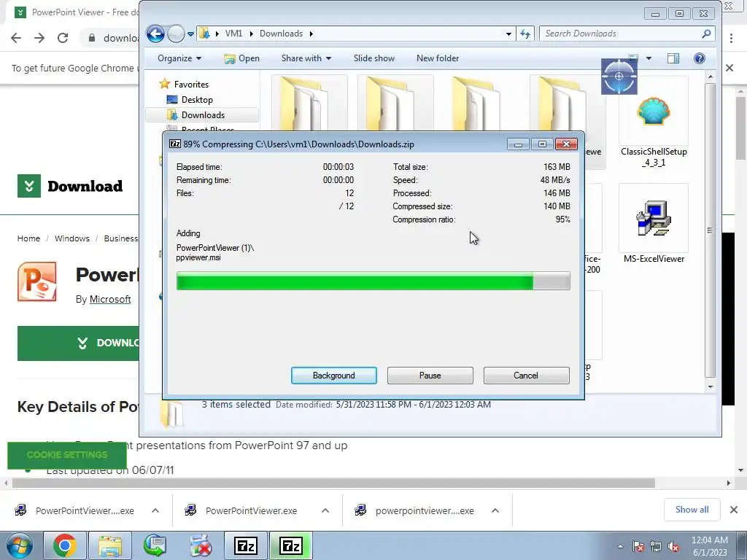
Task: Focus the Search Downloads field
Action: pos(627,34)
